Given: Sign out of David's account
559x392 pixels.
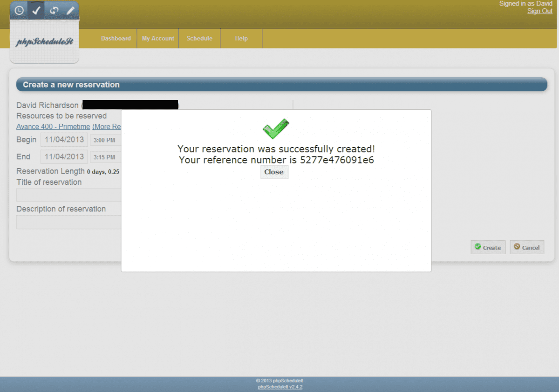Looking at the screenshot, I should click(539, 11).
